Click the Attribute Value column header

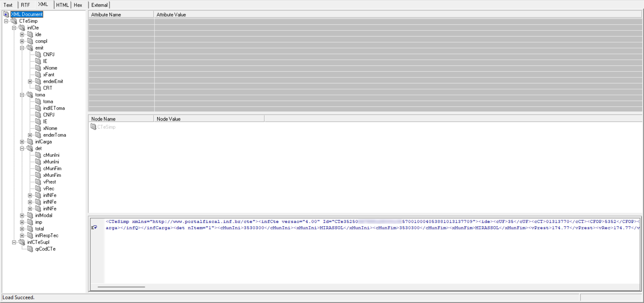click(x=398, y=14)
